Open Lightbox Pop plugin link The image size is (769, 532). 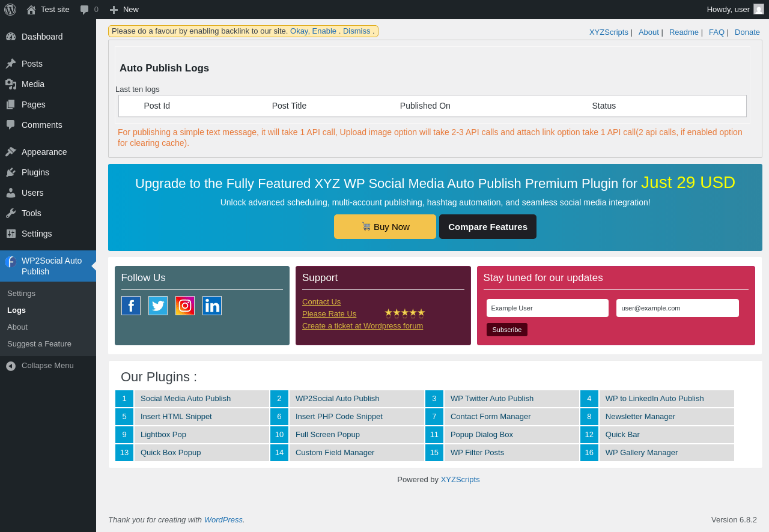click(x=163, y=435)
